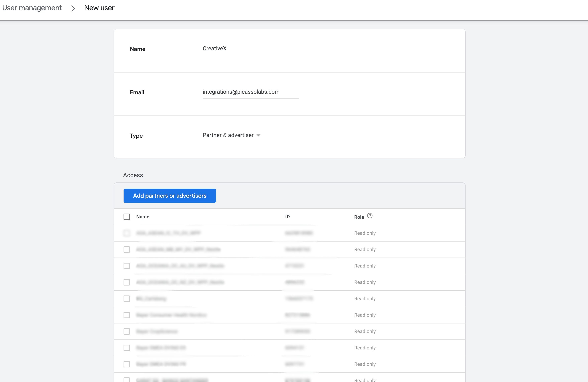The height and width of the screenshot is (382, 588).
Task: Check the seventh row's checkbox
Action: coord(127,332)
